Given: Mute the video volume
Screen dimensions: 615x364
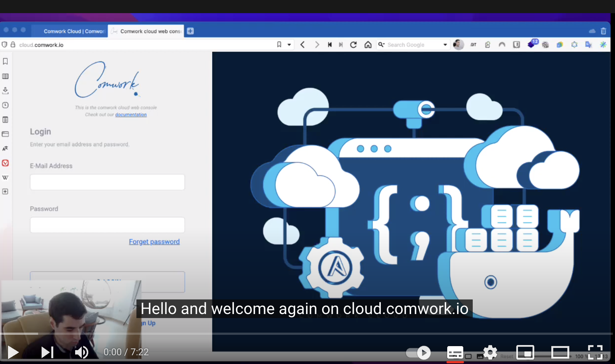Looking at the screenshot, I should pos(81,352).
